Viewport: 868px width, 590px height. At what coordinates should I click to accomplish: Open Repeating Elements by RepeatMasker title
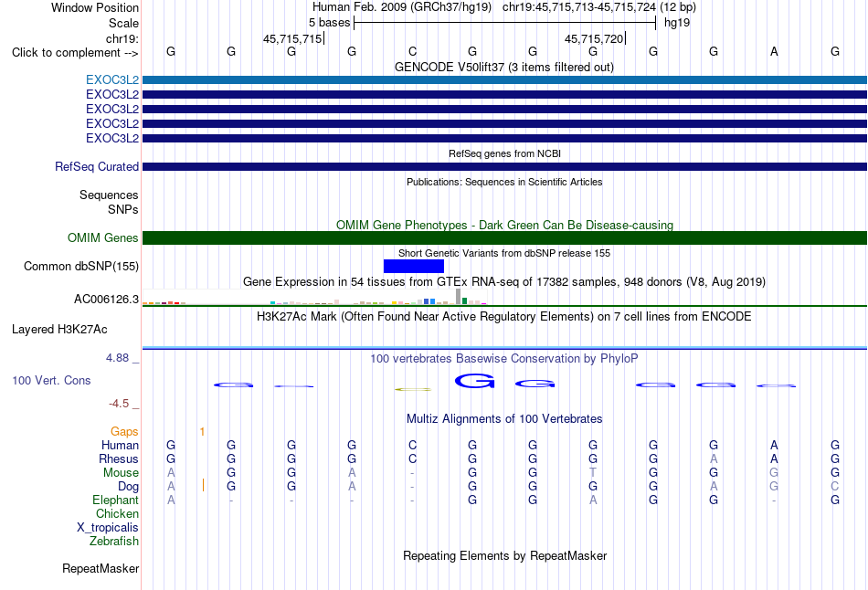505,555
